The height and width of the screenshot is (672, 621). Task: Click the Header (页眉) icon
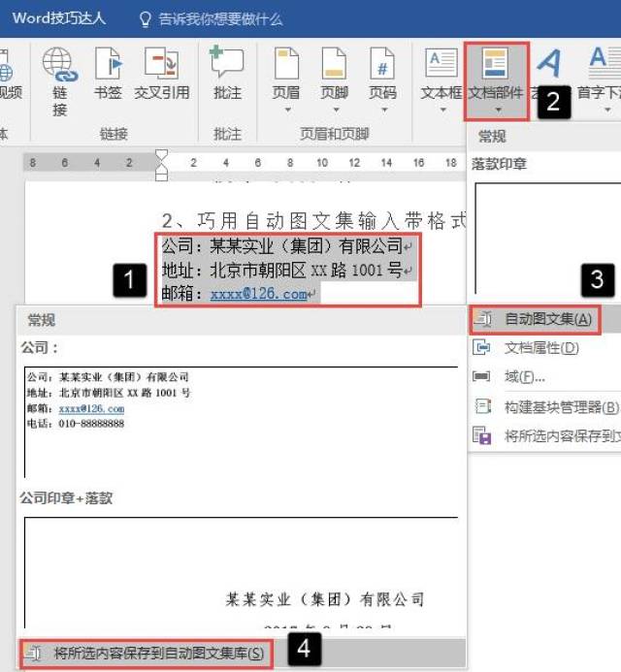[x=286, y=63]
